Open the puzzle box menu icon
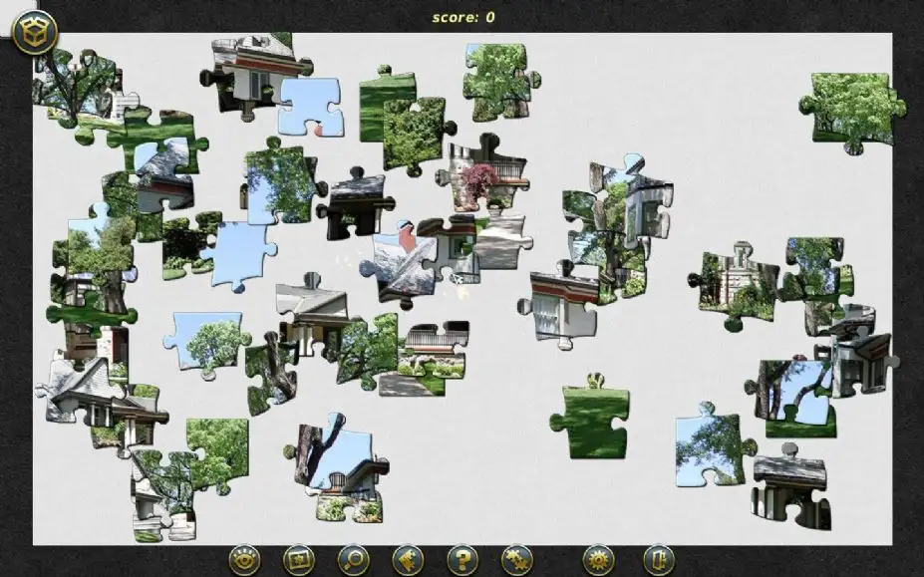The width and height of the screenshot is (924, 577). (x=35, y=32)
